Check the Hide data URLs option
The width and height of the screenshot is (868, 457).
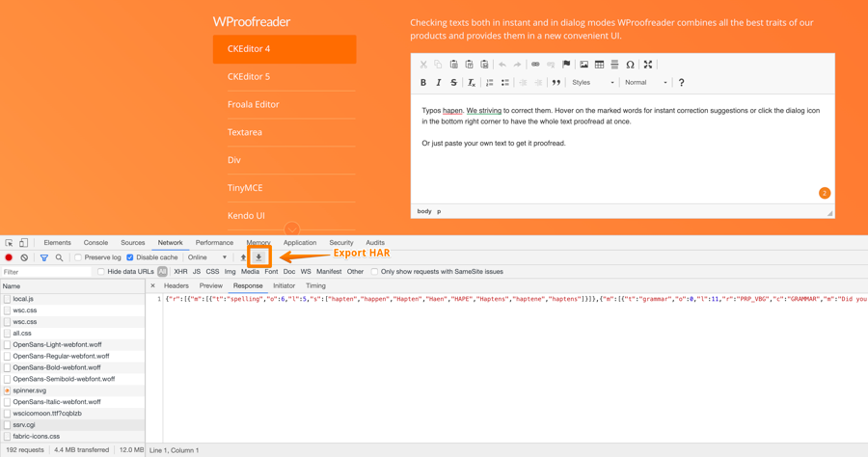pyautogui.click(x=101, y=272)
